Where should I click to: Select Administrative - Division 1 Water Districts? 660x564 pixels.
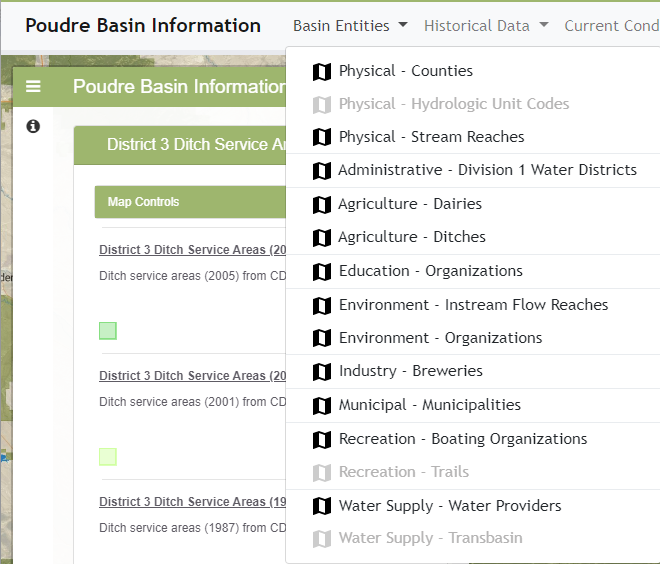487,170
